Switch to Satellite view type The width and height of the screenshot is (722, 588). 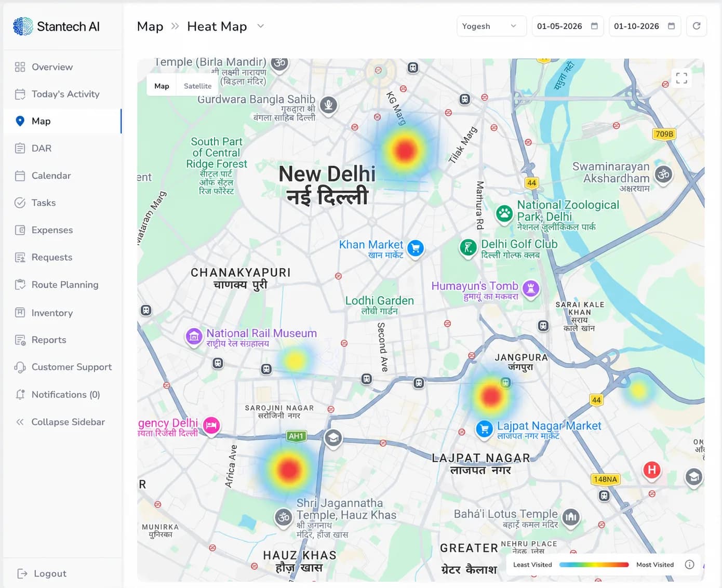(197, 86)
